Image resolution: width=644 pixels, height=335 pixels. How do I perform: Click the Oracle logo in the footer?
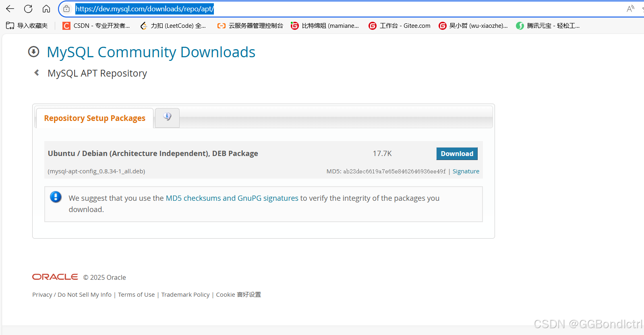click(55, 277)
